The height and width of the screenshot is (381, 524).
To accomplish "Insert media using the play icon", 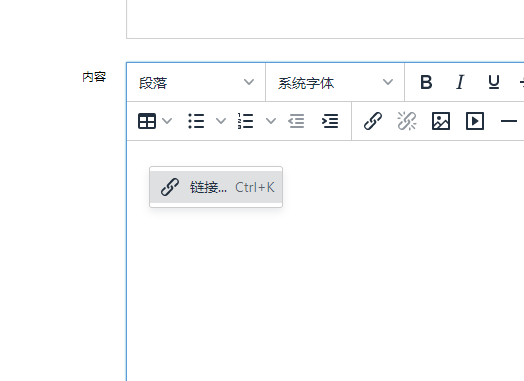I will (475, 121).
